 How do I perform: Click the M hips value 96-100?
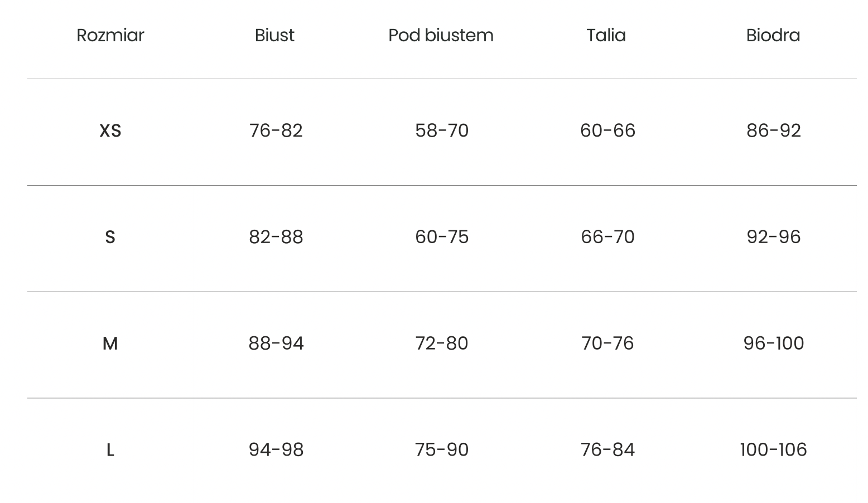point(773,343)
